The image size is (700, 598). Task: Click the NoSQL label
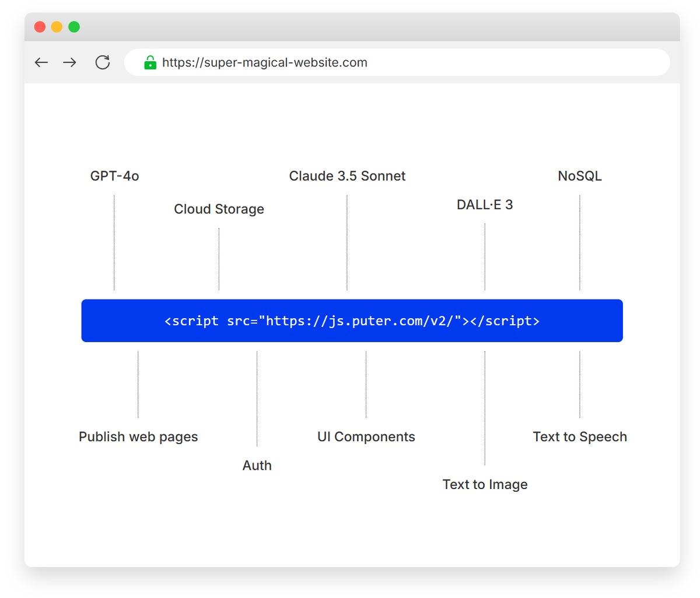580,176
